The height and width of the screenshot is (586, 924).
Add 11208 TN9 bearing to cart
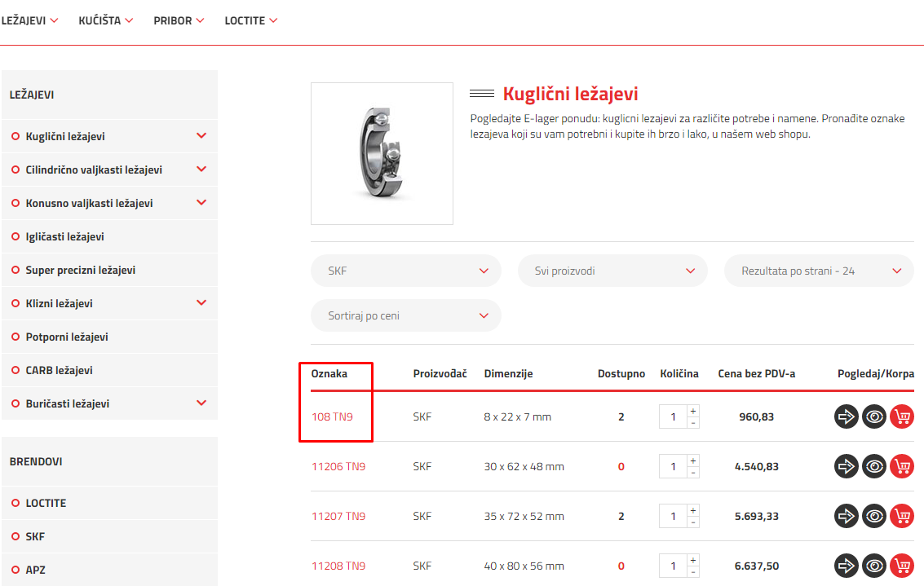click(901, 566)
